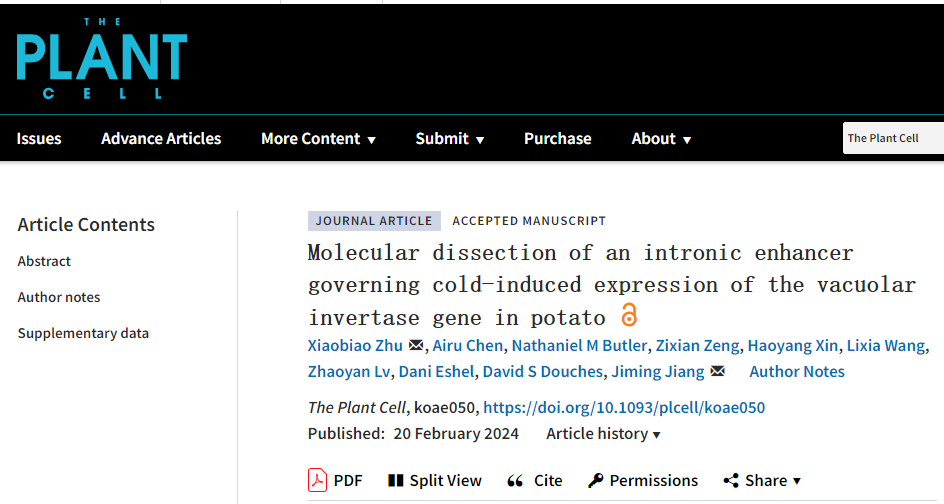
Task: Click the envelope icon beside Xiaobiao Zhu
Action: point(416,346)
